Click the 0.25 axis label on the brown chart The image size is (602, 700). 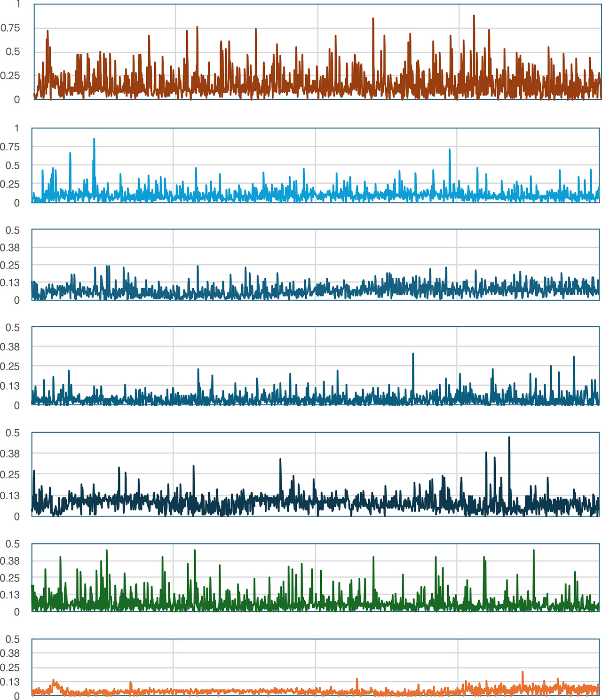click(10, 76)
